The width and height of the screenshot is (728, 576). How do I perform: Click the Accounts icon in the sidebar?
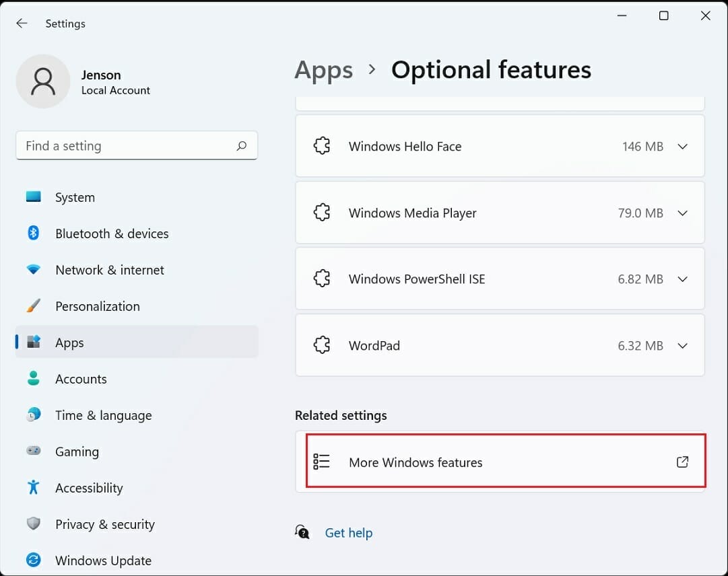[x=33, y=379]
